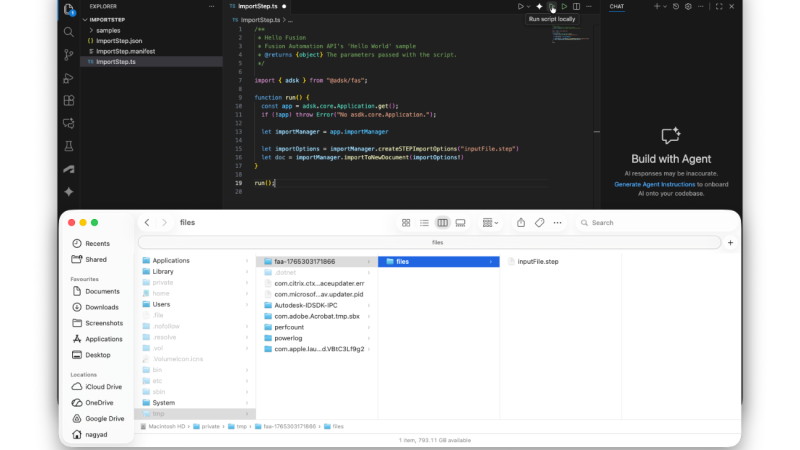
Task: Start a new chat with plus icon
Action: coord(657,6)
